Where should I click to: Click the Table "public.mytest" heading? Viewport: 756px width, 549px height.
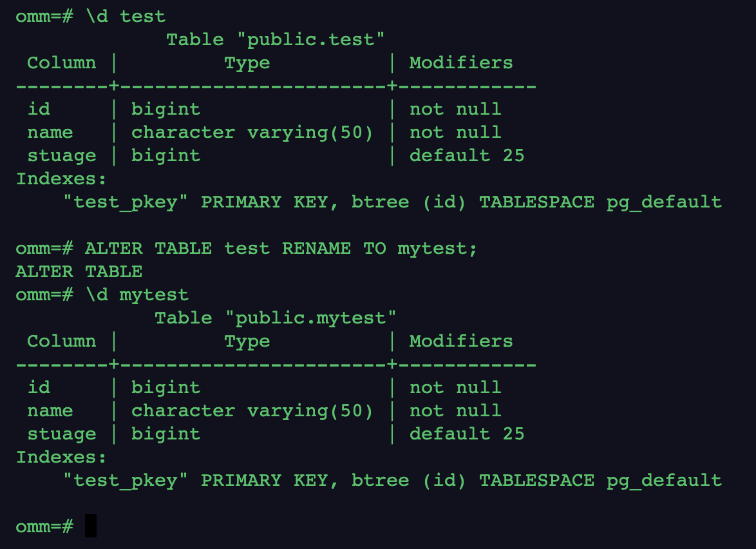(275, 318)
